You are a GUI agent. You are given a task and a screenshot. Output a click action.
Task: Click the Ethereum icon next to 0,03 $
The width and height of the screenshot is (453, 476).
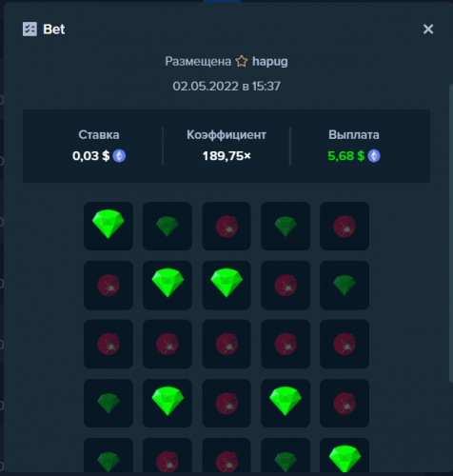119,156
